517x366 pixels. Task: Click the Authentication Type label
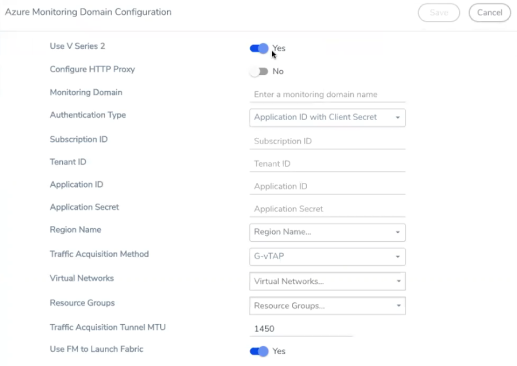pyautogui.click(x=88, y=115)
